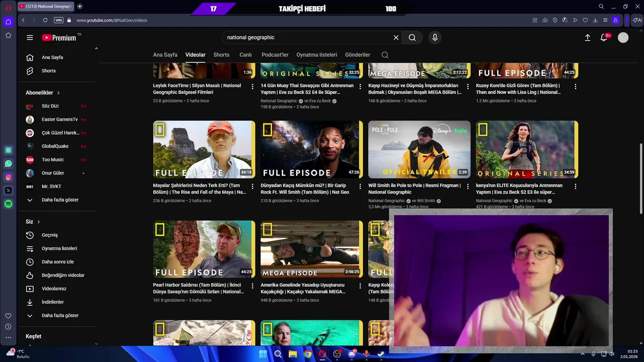Screen dimensions: 644x362
Task: Click the browser back arrow
Action: [x=23, y=20]
